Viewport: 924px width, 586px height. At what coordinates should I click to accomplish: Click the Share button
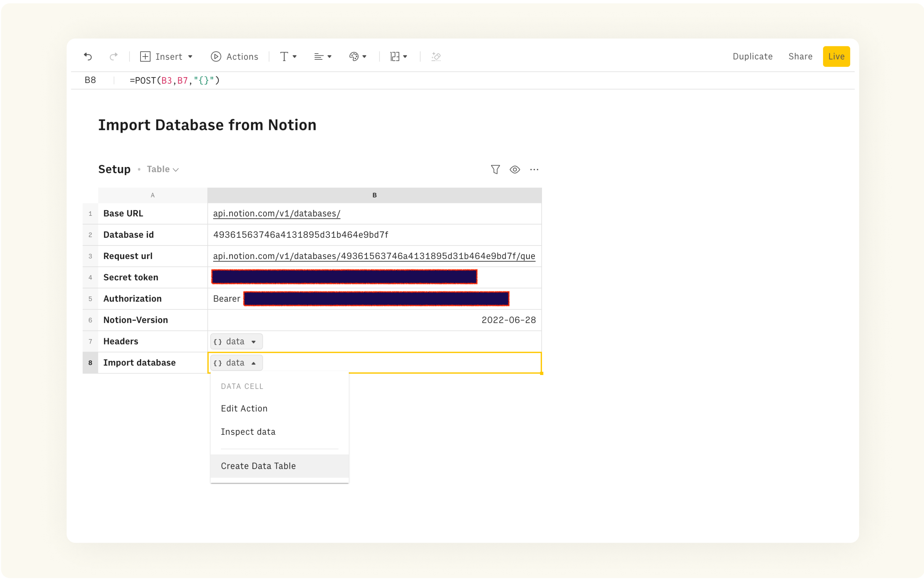pos(800,57)
